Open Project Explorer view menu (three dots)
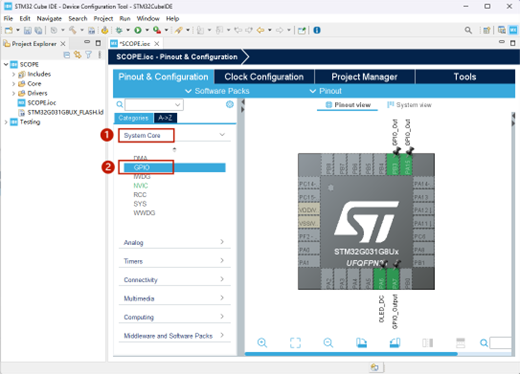The image size is (520, 374). click(99, 55)
